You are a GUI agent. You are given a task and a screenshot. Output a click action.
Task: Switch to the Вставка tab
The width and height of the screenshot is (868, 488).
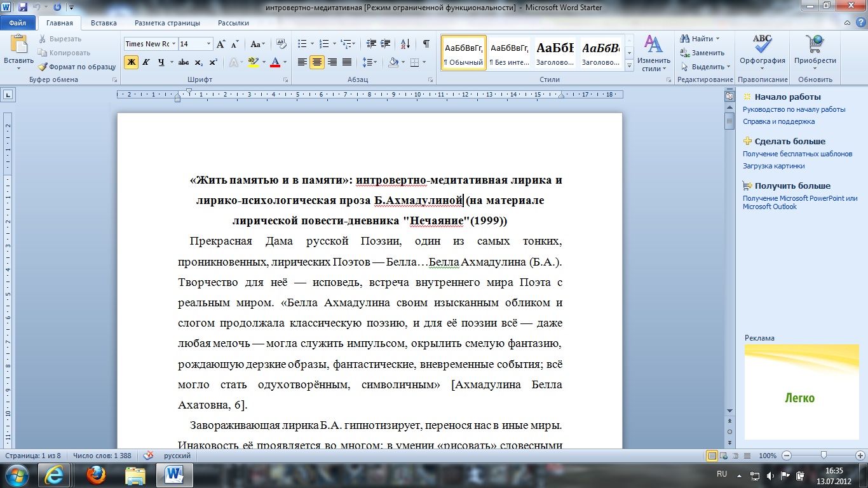coord(104,23)
